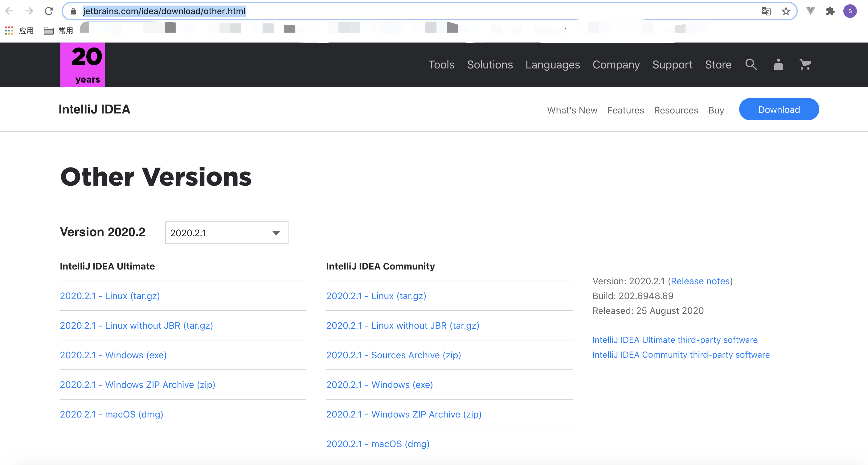Click the Google Translate icon in address bar

tap(766, 11)
